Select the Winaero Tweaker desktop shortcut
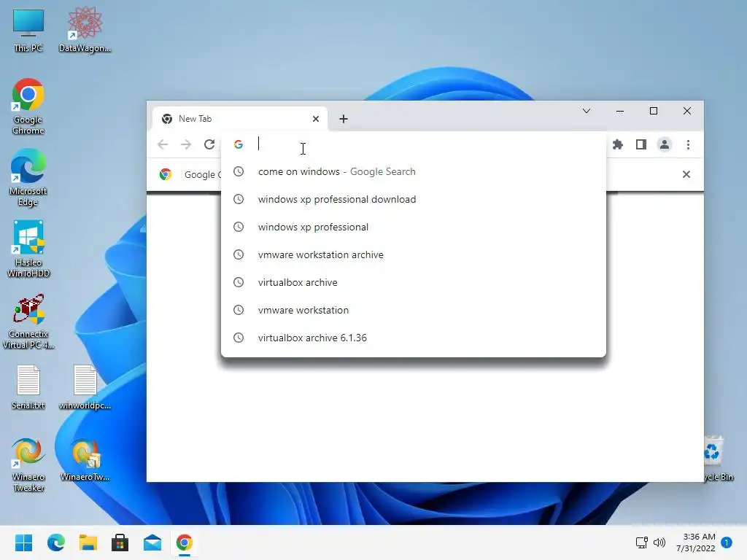 click(28, 464)
